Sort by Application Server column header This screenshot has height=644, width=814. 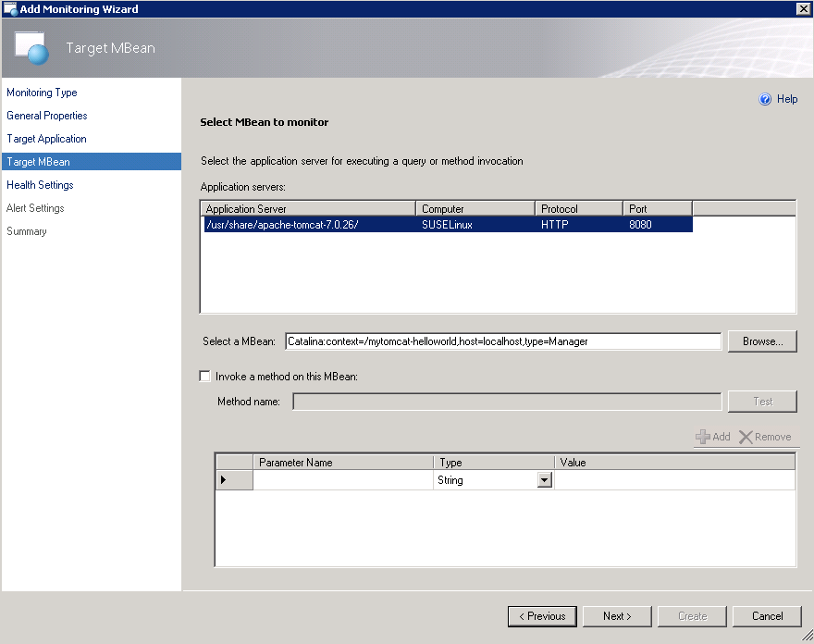coord(308,209)
